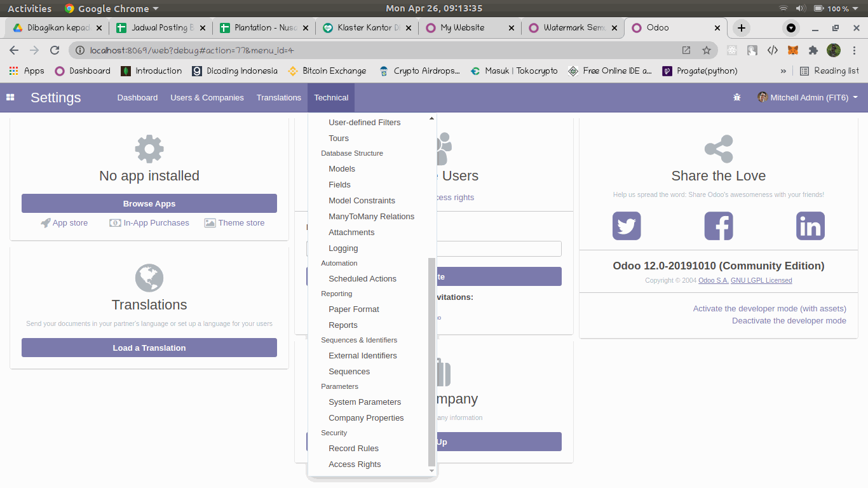The image size is (868, 488).
Task: Show more bookmarks with the chevron
Action: (783, 71)
